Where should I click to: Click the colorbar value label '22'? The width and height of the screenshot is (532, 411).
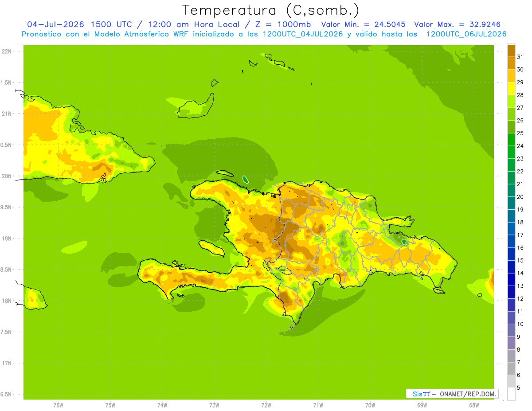coord(520,171)
